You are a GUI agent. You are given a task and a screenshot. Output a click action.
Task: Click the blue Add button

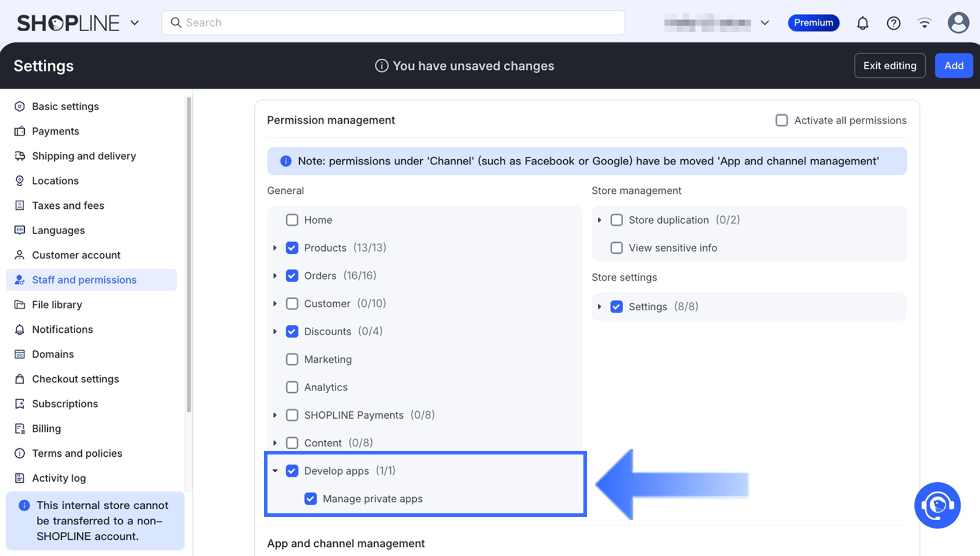click(x=953, y=66)
